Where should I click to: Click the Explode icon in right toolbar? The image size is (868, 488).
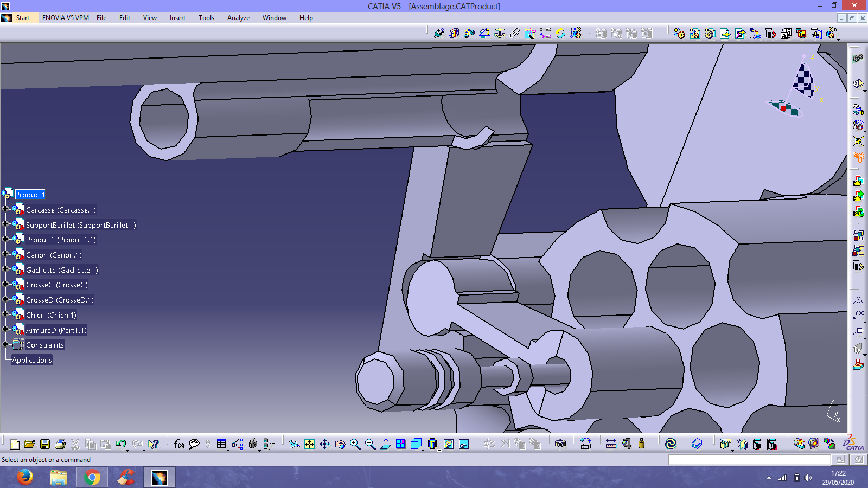(x=858, y=141)
